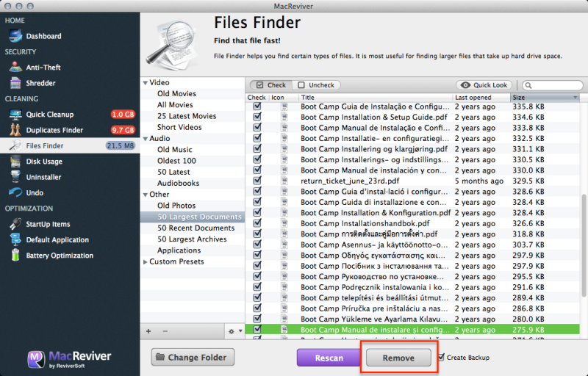Screen dimensions: 588x376
Task: Click file icon of Boot Camp Installationshandbok.pdf
Action: (284, 223)
